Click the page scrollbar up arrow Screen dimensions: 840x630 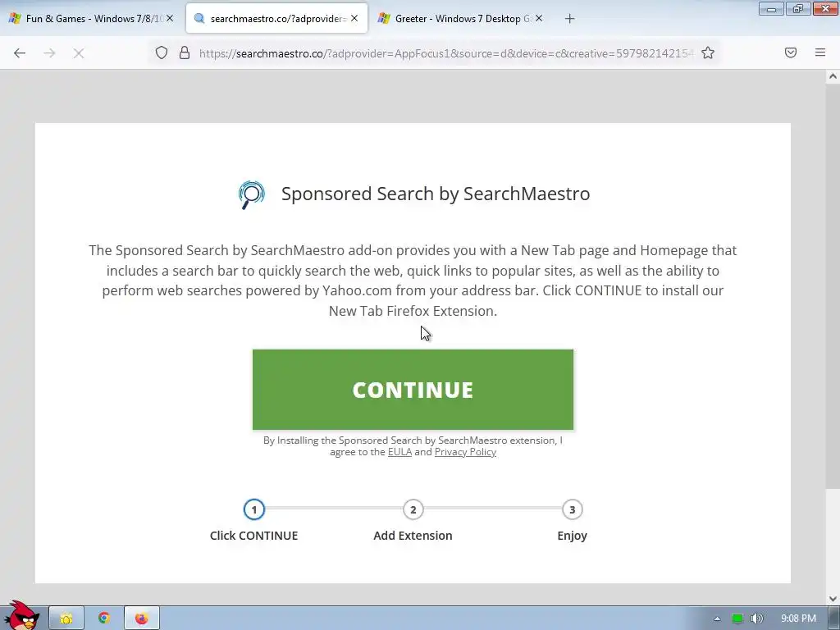coord(833,76)
